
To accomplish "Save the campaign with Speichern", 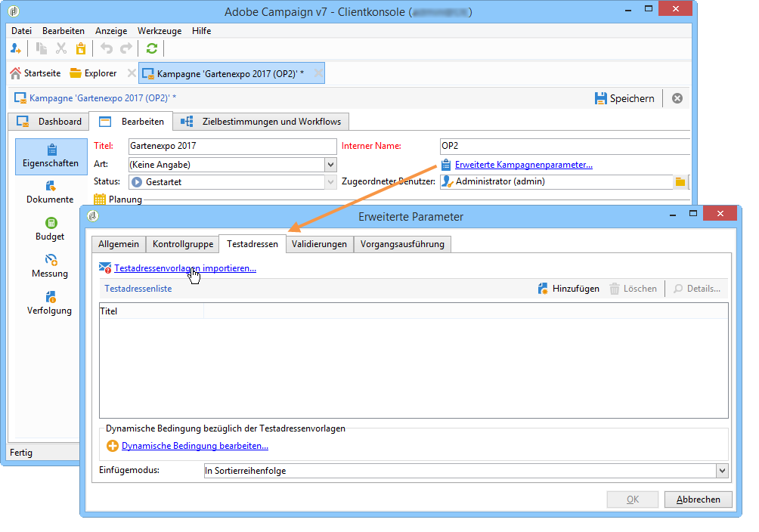I will (x=624, y=98).
